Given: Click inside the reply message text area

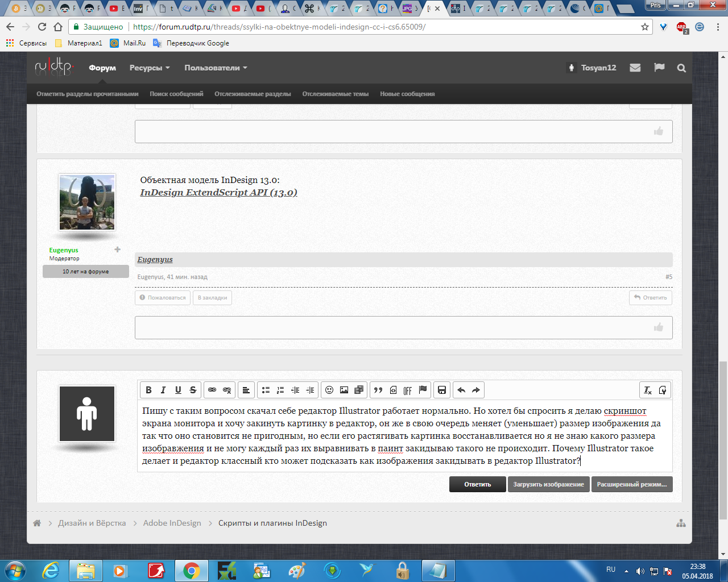Looking at the screenshot, I should (405, 436).
